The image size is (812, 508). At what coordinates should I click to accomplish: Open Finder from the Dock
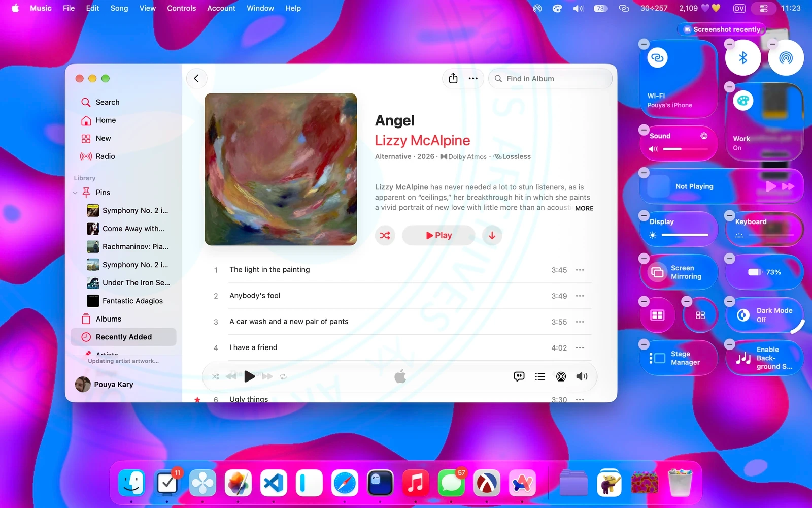(x=131, y=483)
